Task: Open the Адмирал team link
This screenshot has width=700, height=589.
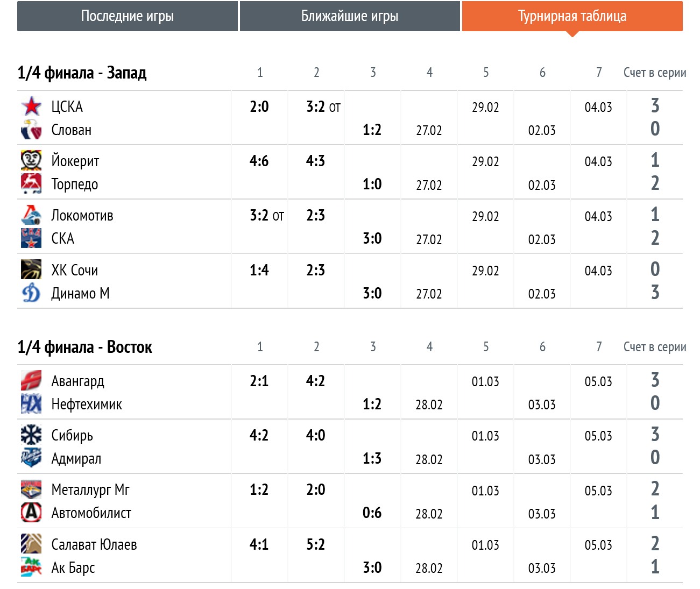Action: (x=76, y=459)
